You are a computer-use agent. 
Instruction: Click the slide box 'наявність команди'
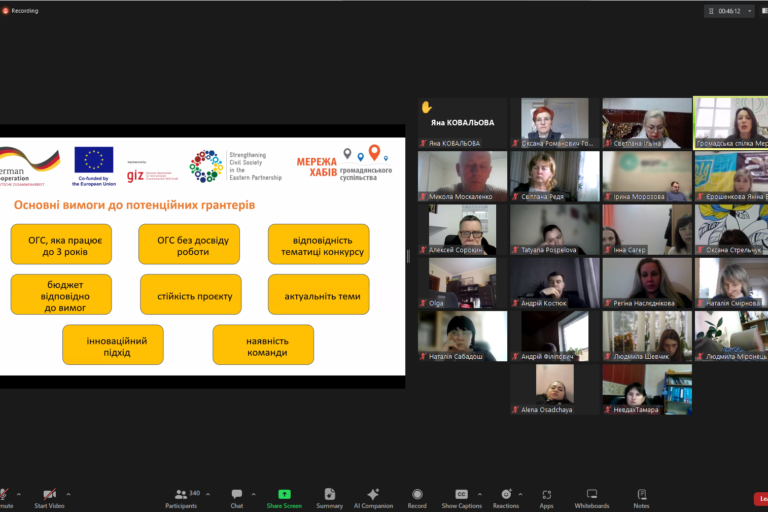(264, 345)
